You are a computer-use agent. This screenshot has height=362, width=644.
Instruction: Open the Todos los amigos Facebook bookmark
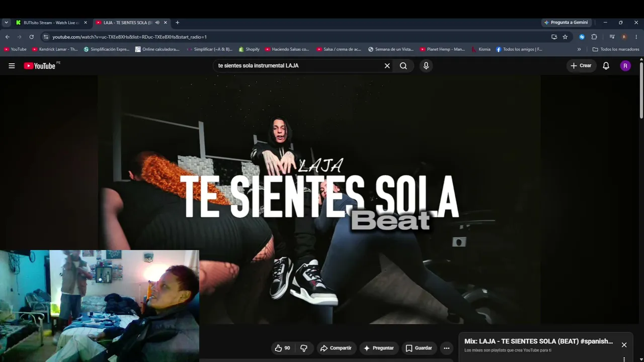click(x=519, y=49)
